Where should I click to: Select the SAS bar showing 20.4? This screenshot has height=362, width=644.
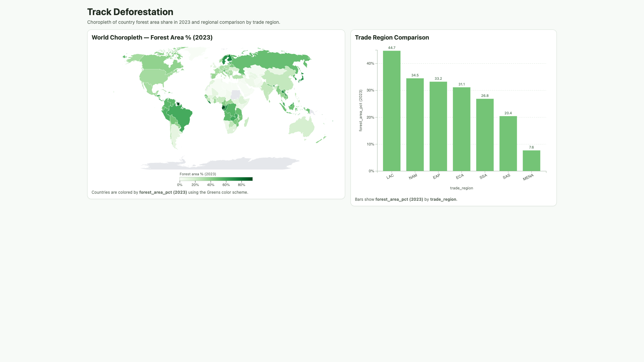[x=508, y=144]
